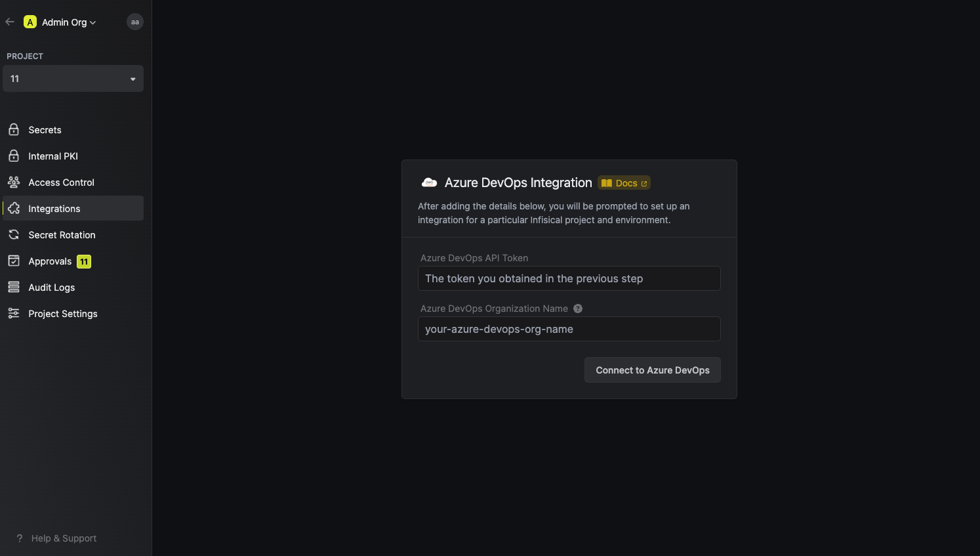Click the yellow A organization logo
Screen dimensions: 980x556
(30, 22)
